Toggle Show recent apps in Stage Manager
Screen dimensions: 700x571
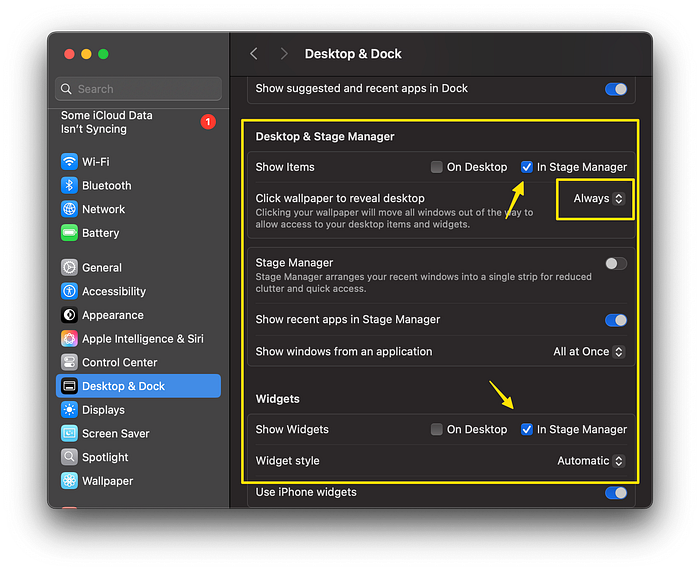point(616,320)
